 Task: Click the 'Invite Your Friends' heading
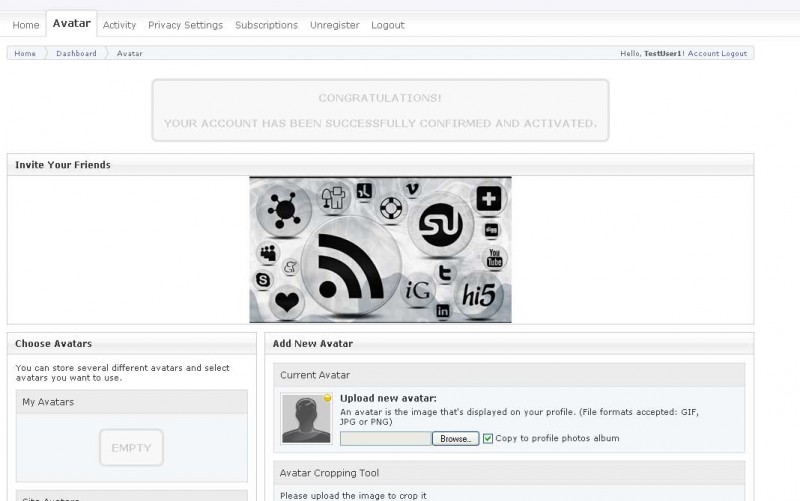(63, 165)
